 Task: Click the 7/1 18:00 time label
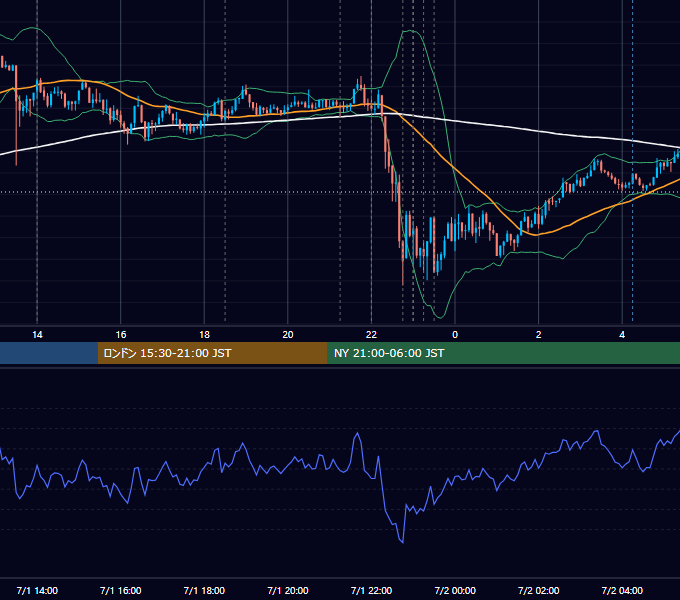pos(204,590)
